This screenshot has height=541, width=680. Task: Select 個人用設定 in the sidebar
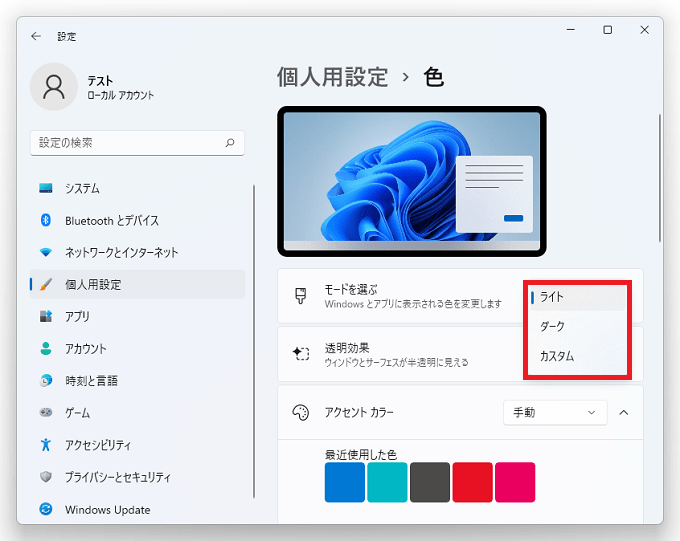(x=137, y=284)
